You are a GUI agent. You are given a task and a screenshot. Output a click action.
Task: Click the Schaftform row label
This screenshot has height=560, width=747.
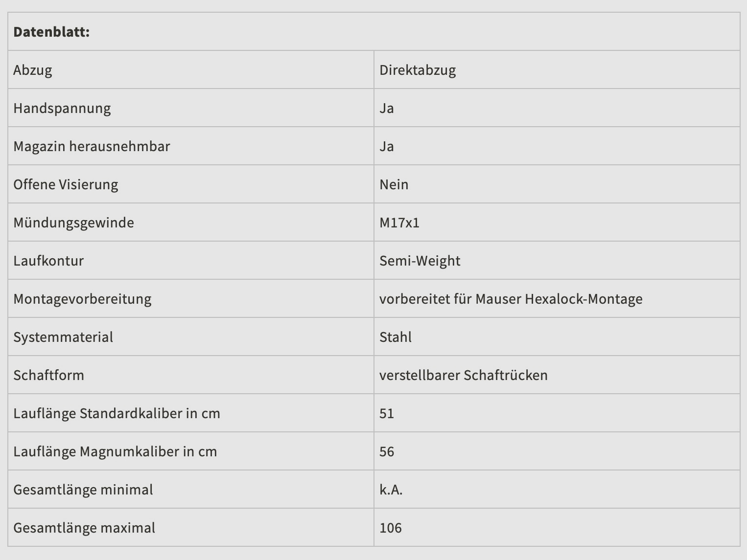point(48,375)
